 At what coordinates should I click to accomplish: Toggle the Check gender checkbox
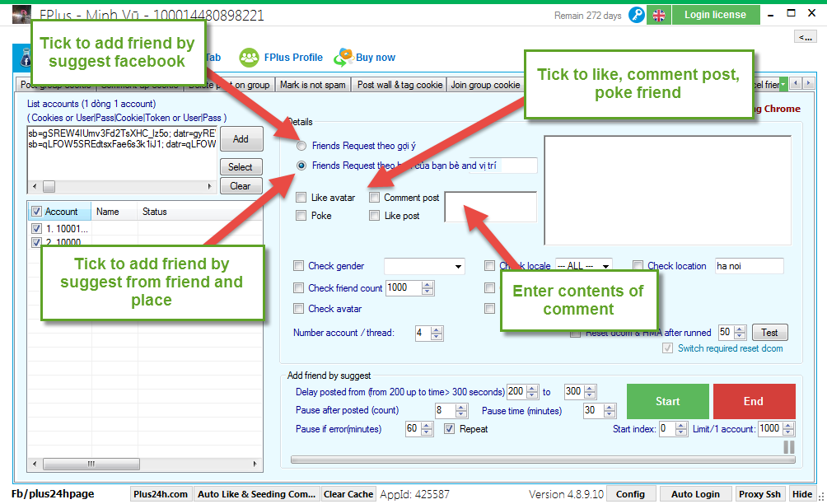(x=298, y=266)
